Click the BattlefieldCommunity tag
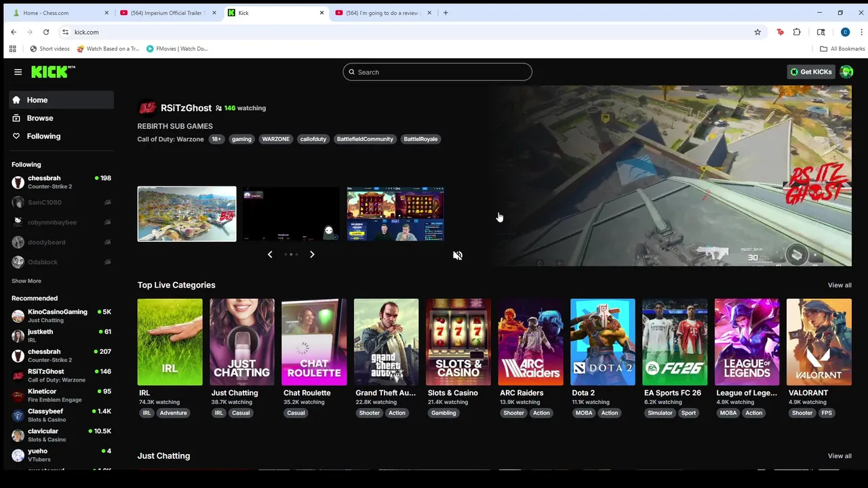This screenshot has height=488, width=868. pos(365,139)
